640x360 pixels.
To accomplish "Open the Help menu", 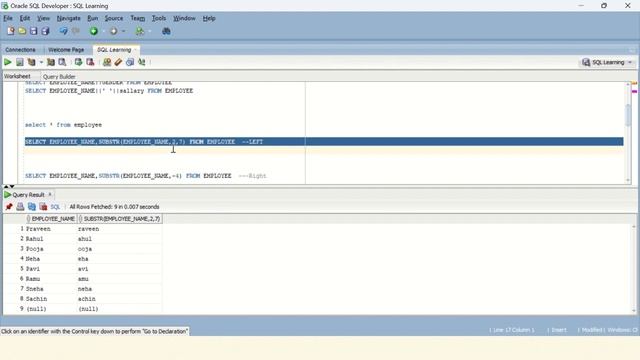I will tap(209, 18).
